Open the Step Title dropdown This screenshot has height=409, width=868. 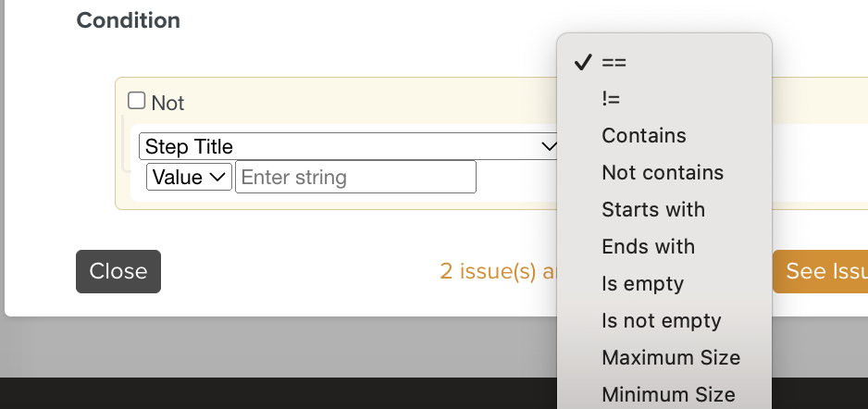click(x=347, y=146)
